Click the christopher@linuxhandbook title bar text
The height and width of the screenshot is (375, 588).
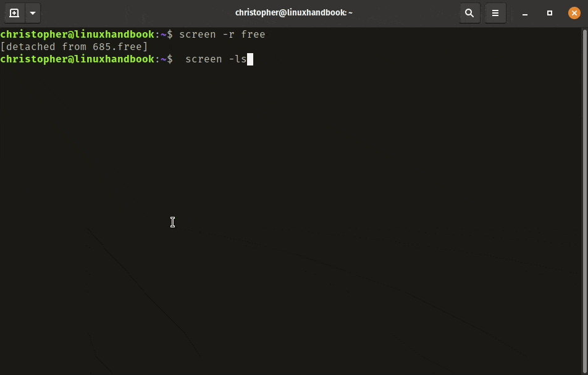(294, 12)
